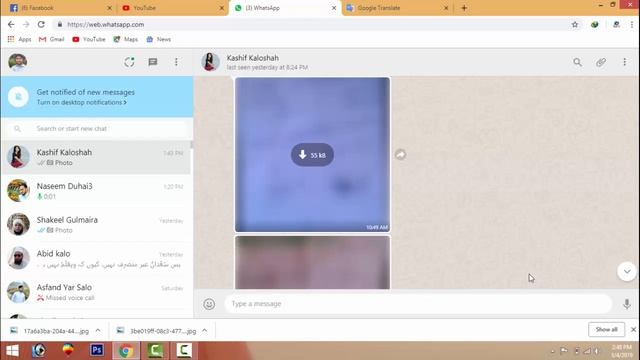Image resolution: width=640 pixels, height=360 pixels.
Task: Click the Chrome taskbar icon
Action: pos(126,351)
